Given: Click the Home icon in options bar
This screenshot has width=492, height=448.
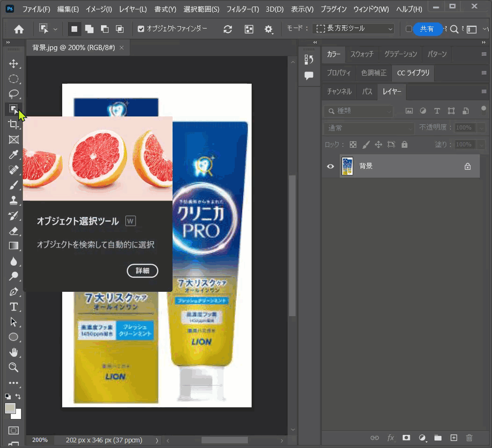Looking at the screenshot, I should pos(19,29).
